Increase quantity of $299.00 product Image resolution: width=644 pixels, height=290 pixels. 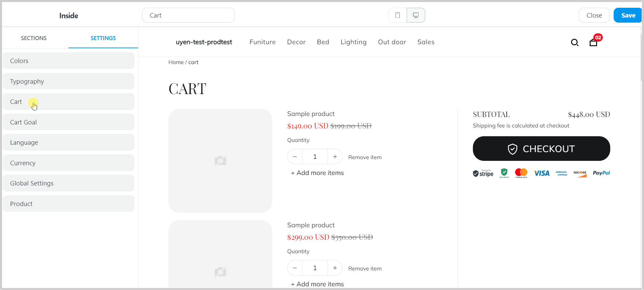(x=335, y=268)
